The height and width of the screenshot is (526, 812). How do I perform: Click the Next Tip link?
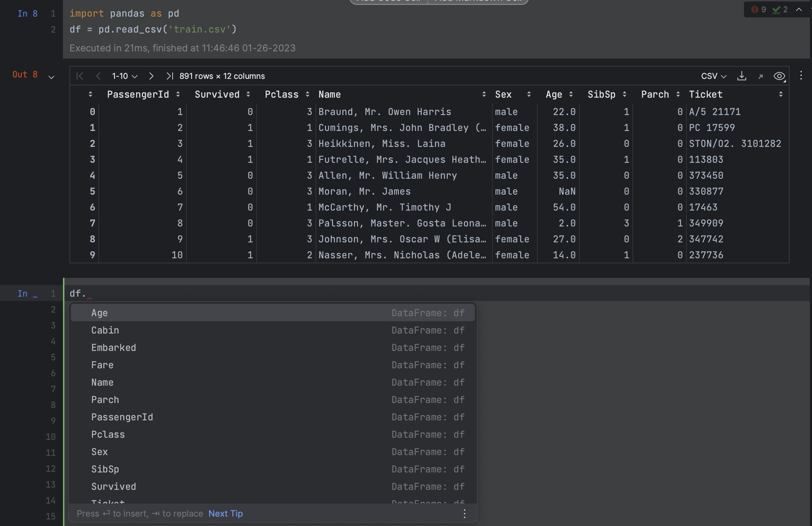[225, 513]
